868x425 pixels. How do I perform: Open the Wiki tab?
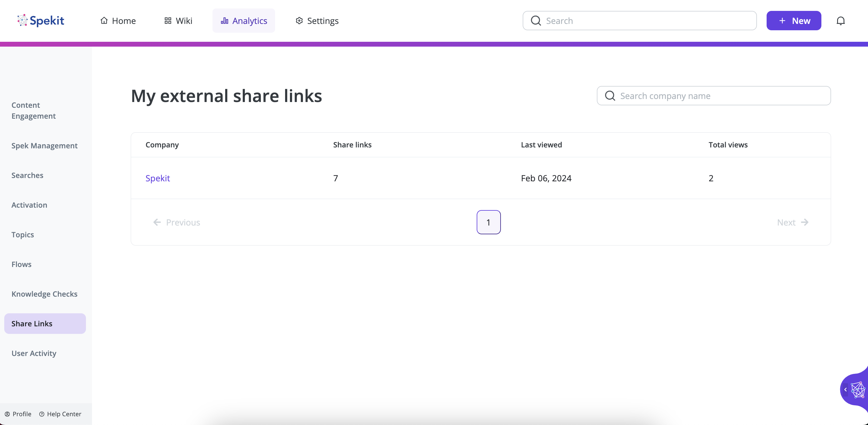(x=178, y=21)
